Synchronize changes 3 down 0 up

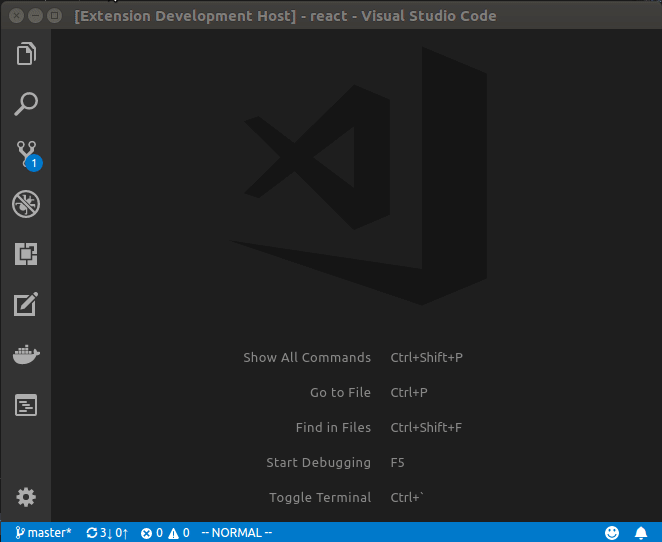107,533
